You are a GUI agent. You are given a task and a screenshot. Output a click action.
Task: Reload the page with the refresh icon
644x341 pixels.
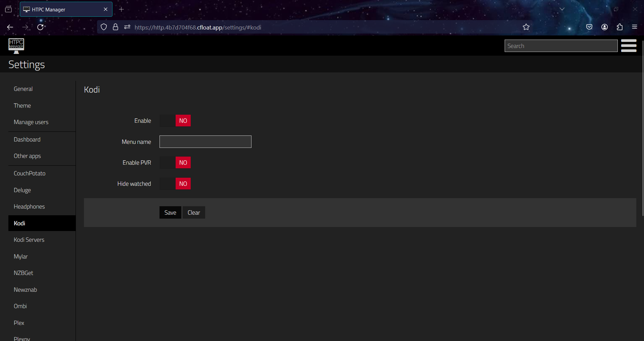[40, 27]
